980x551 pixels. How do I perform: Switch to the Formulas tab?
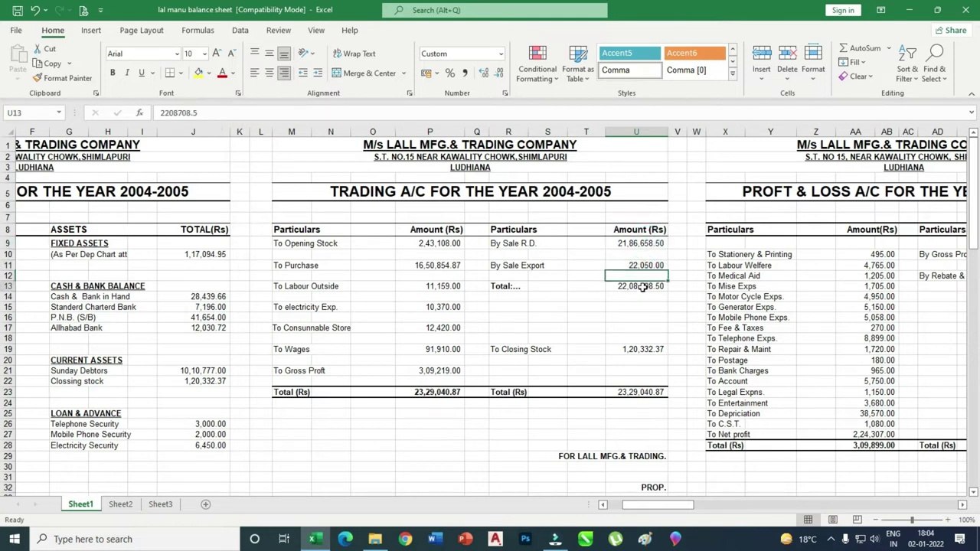198,30
